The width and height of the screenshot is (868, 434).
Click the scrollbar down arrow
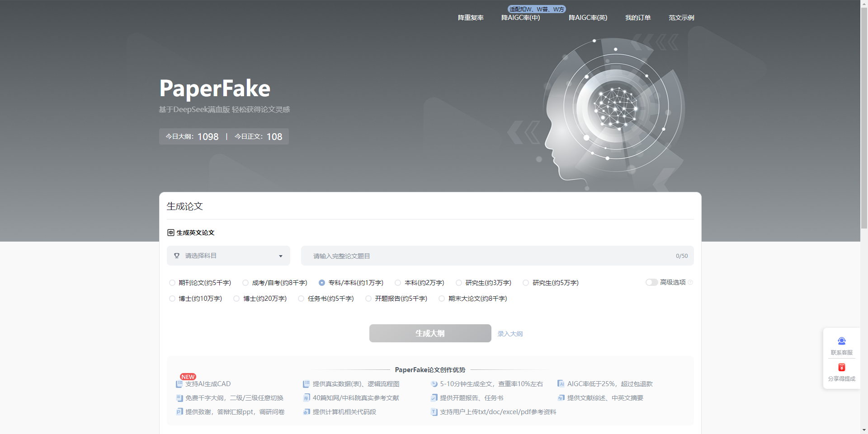pyautogui.click(x=864, y=430)
